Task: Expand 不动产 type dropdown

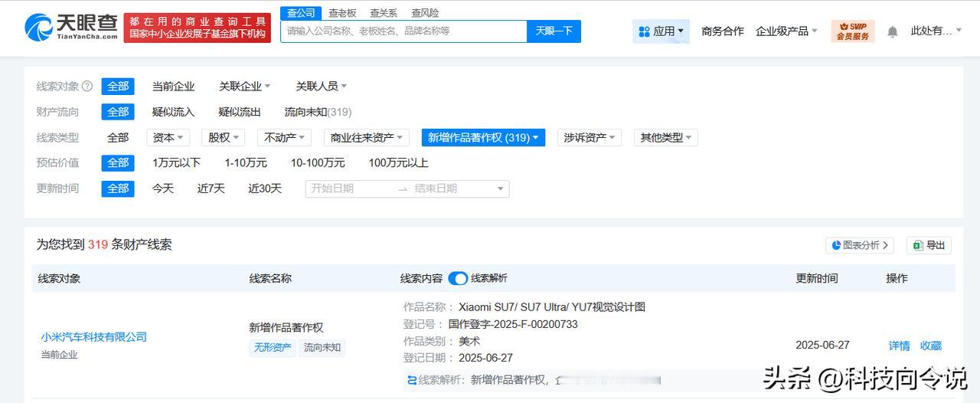Action: click(x=284, y=138)
